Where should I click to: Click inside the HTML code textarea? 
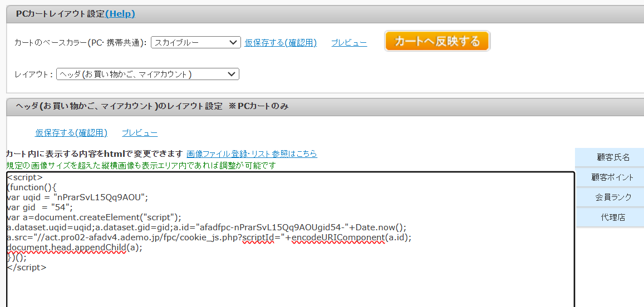coord(291,239)
